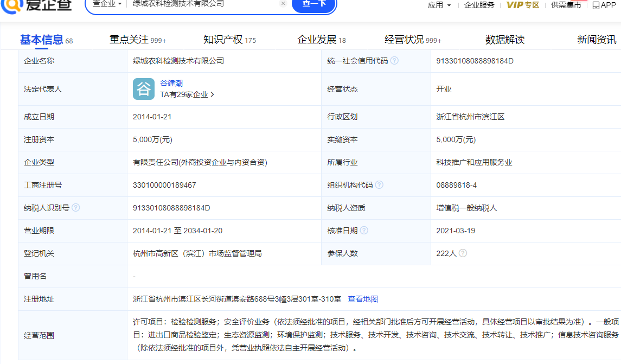Open help icon next to 核准日期
Viewport: 621px width, 364px height.
pyautogui.click(x=364, y=231)
